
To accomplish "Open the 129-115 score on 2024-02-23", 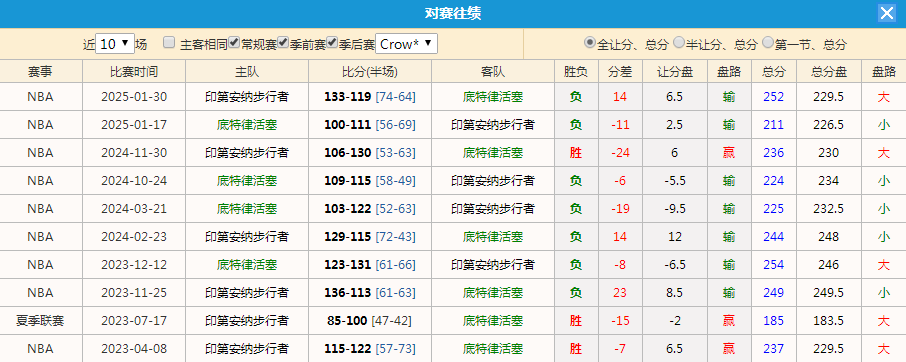I will [347, 237].
